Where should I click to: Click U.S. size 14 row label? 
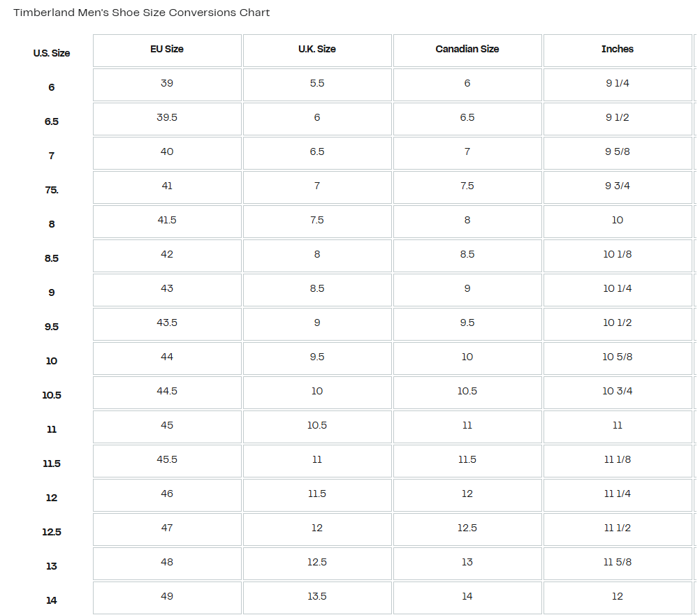(x=52, y=600)
